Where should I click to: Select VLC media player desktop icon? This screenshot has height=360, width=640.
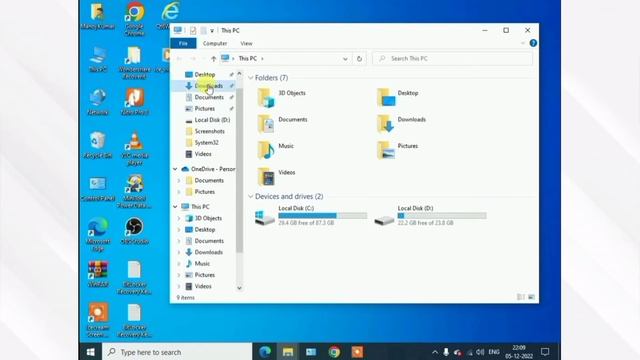click(135, 149)
